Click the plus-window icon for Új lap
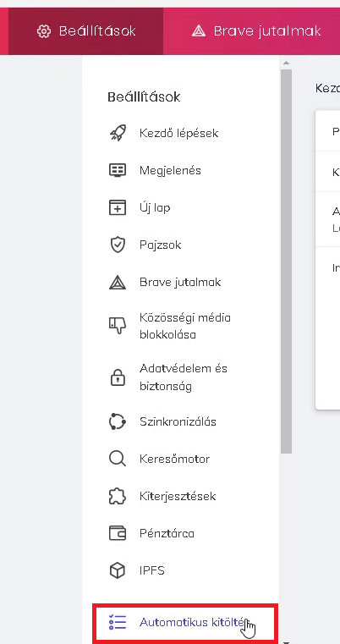 coord(118,207)
